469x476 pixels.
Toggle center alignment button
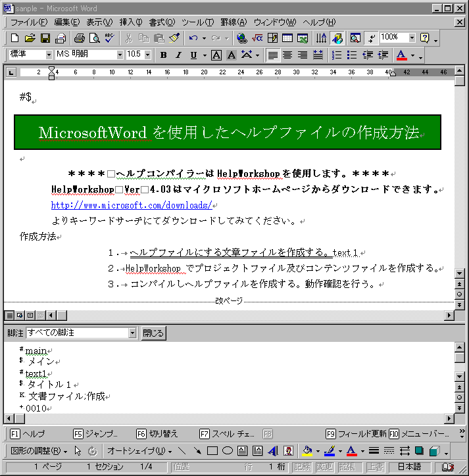[x=287, y=55]
